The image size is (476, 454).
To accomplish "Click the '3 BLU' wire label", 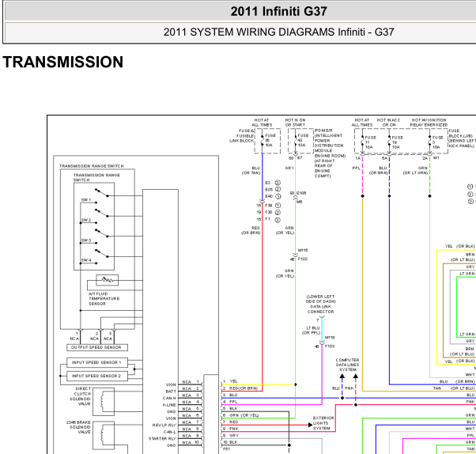I will (x=230, y=395).
